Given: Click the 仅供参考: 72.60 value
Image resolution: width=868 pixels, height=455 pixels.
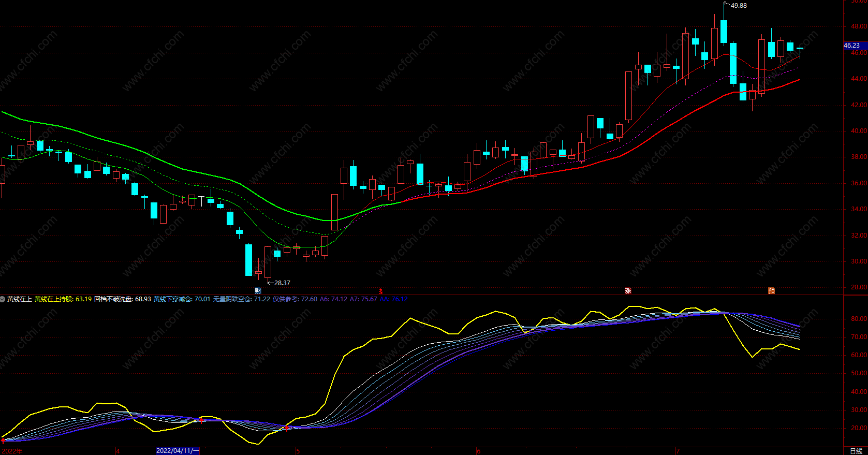Looking at the screenshot, I should [x=295, y=299].
